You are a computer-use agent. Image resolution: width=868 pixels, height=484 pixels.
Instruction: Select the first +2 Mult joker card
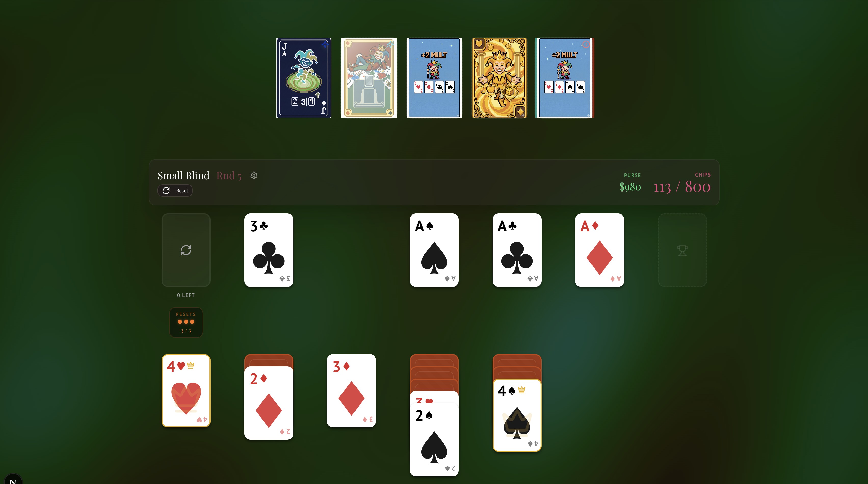coord(434,78)
